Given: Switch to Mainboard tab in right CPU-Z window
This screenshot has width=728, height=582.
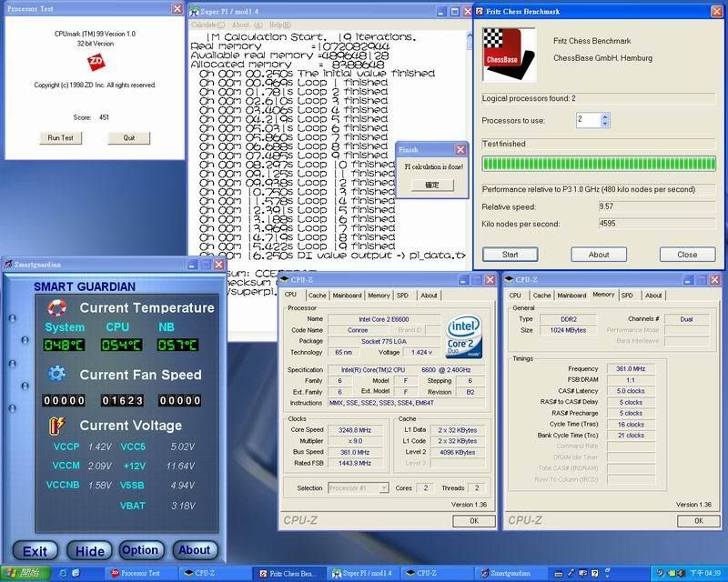Looking at the screenshot, I should [571, 296].
